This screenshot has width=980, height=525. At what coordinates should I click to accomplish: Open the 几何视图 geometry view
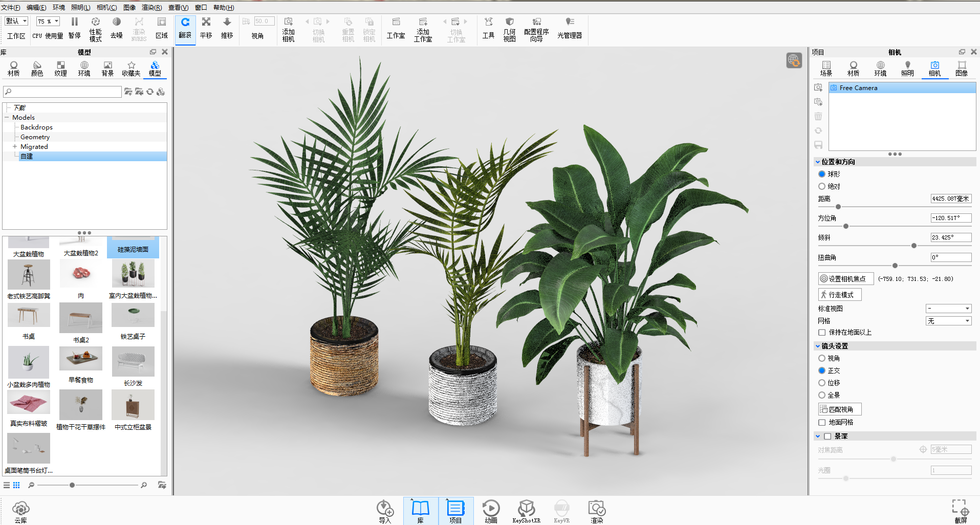click(509, 29)
